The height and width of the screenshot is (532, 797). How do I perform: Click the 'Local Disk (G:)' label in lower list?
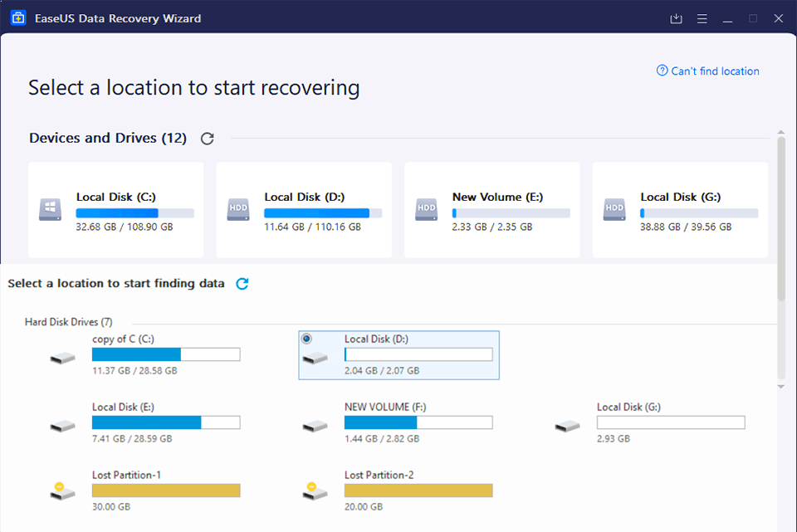pyautogui.click(x=628, y=407)
